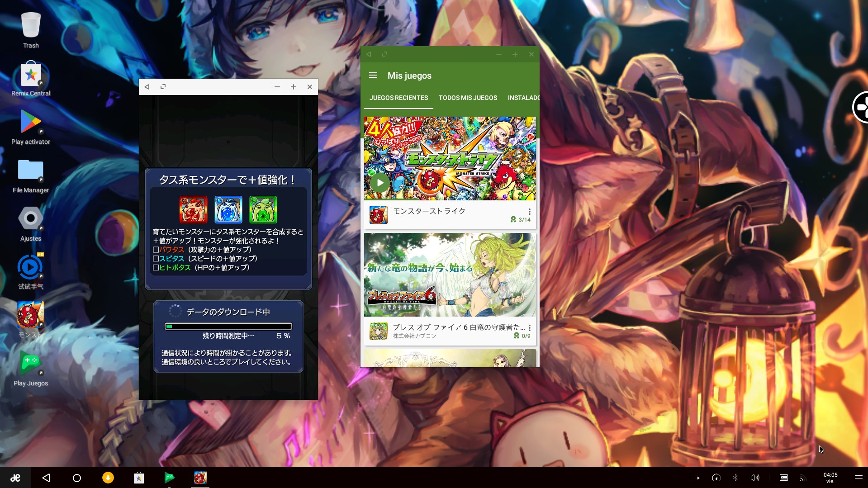Open the Mis juegos hamburger menu
This screenshot has height=488, width=868.
[373, 76]
